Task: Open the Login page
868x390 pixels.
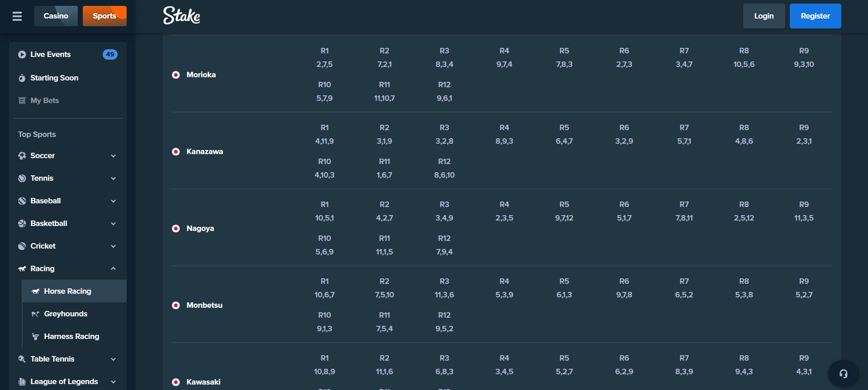Action: coord(764,16)
